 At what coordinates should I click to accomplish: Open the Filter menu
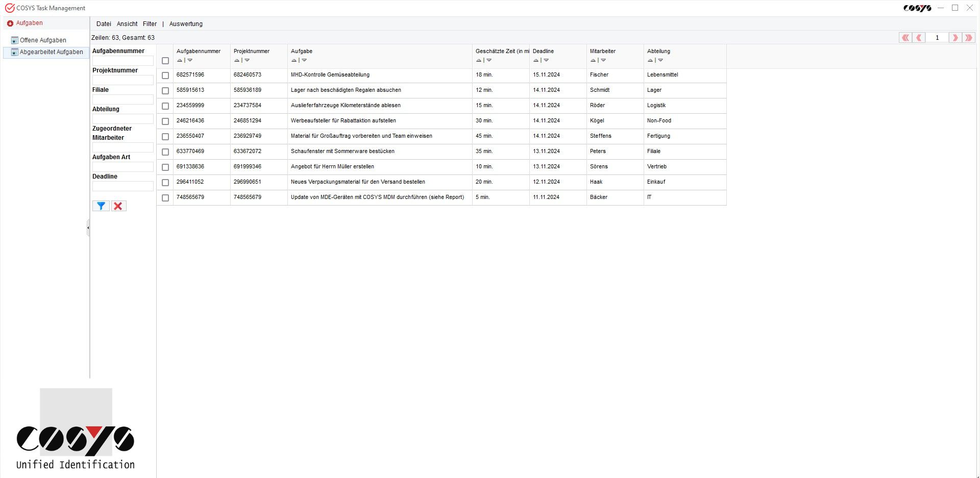coord(150,24)
